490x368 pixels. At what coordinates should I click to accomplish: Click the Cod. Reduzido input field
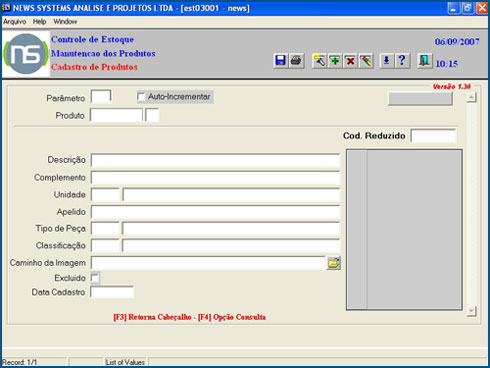(433, 136)
